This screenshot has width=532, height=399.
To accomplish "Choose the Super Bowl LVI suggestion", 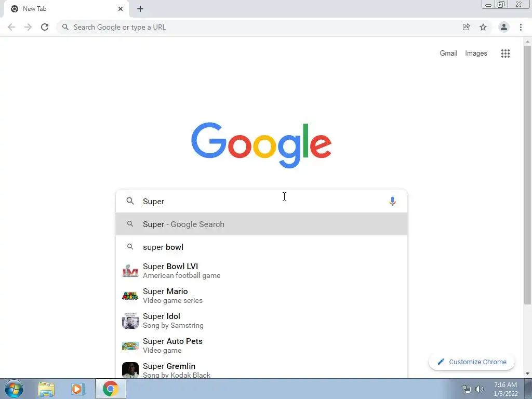I will [x=261, y=271].
